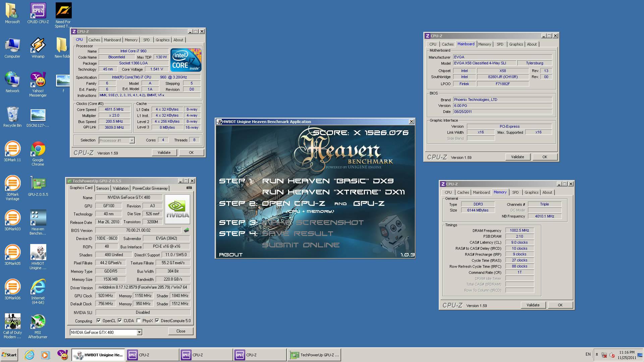Click the Start button
The image size is (644, 362).
[x=9, y=355]
